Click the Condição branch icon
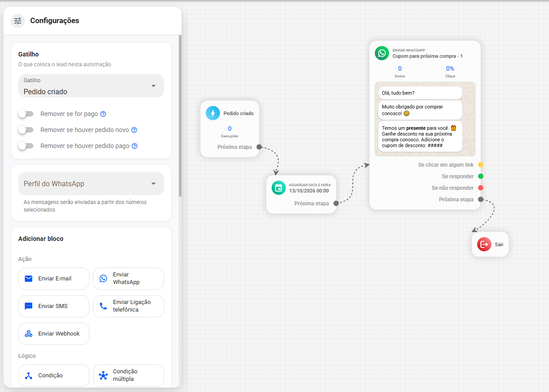This screenshot has width=549, height=392. point(28,376)
